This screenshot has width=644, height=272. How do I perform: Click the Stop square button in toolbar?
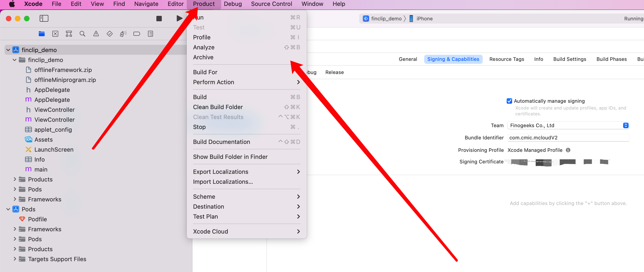(x=159, y=19)
